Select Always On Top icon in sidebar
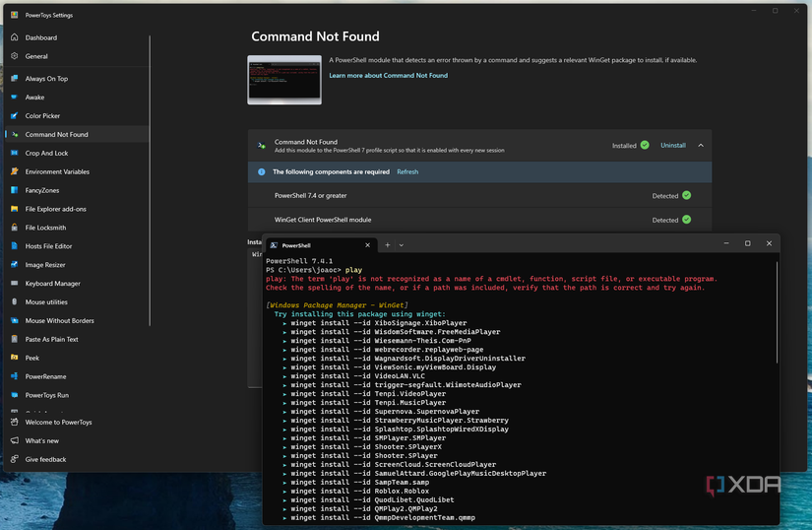 (x=15, y=78)
